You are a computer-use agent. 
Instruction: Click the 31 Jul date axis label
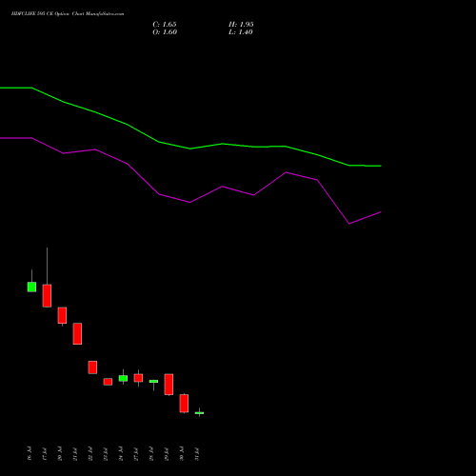197,453
